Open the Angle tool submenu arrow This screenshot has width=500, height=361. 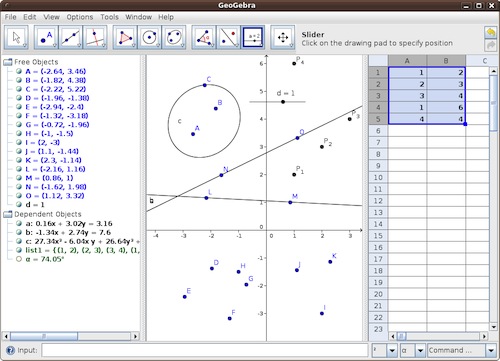coord(213,45)
